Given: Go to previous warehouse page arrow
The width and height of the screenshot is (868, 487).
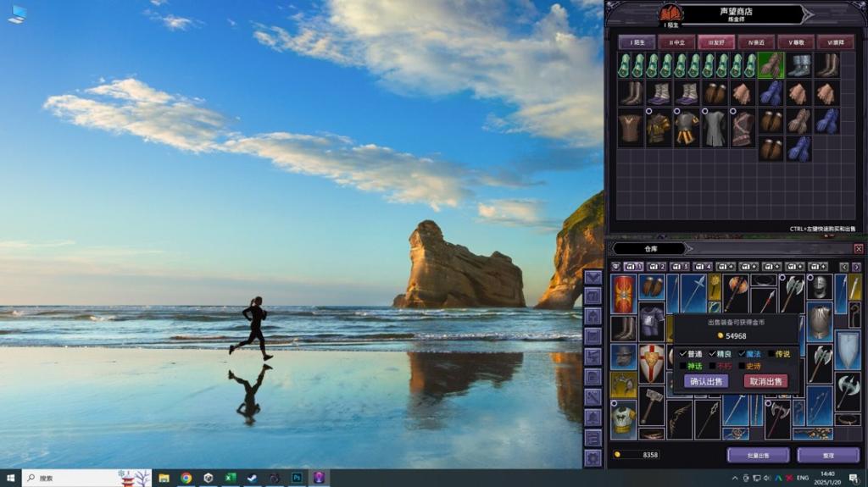Looking at the screenshot, I should pos(843,268).
